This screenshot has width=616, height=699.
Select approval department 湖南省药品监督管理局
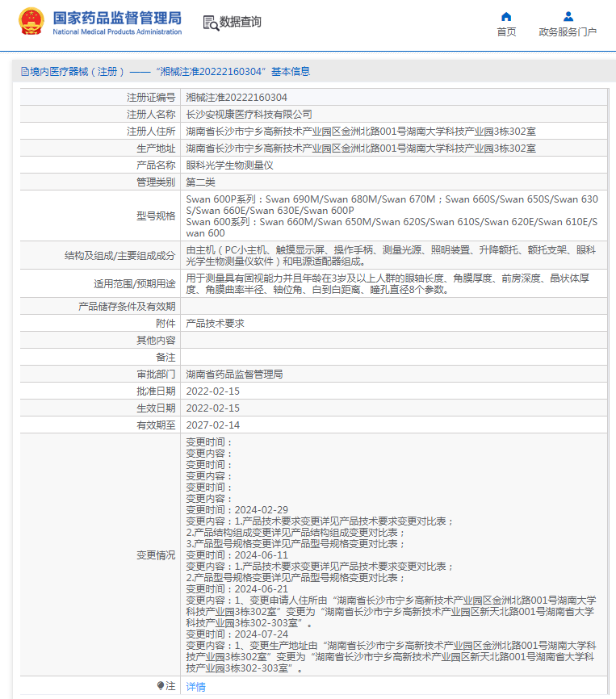click(x=234, y=374)
